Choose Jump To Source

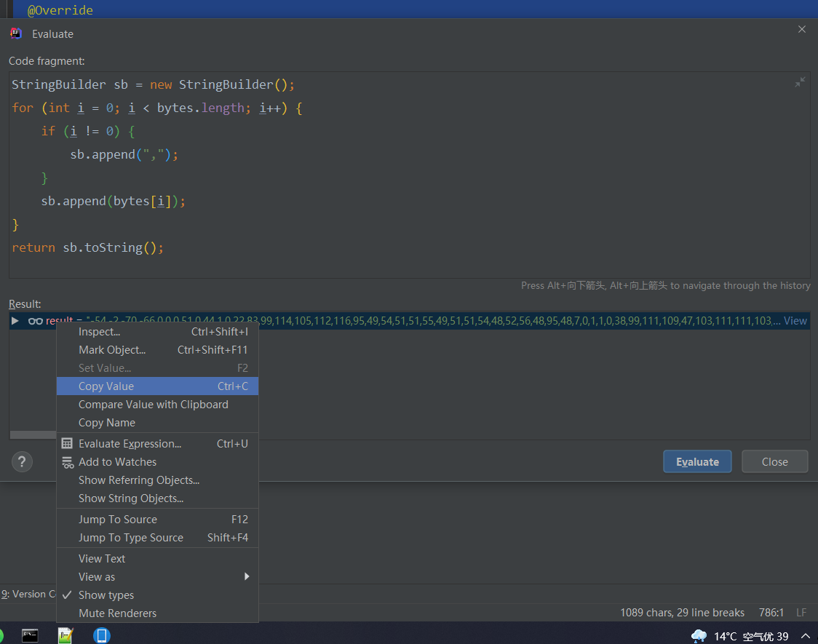coord(157,520)
